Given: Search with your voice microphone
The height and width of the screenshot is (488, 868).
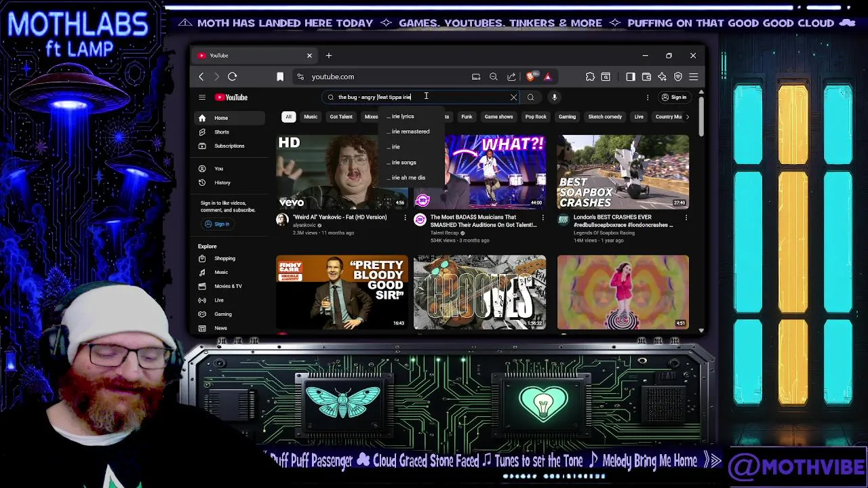Looking at the screenshot, I should [x=554, y=97].
